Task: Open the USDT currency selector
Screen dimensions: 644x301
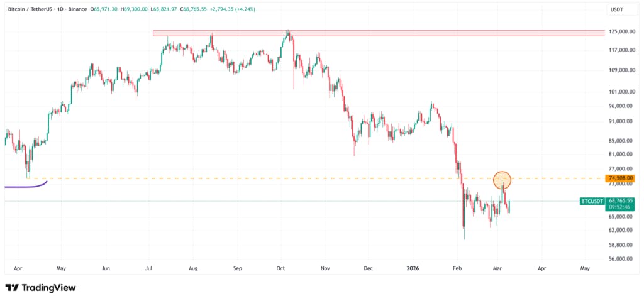Action: pyautogui.click(x=616, y=10)
